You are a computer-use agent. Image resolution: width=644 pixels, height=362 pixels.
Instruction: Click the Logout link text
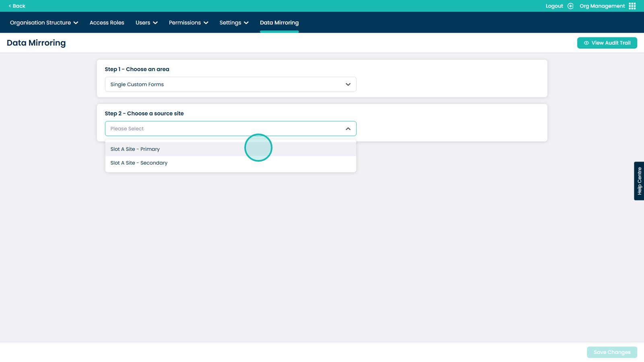click(554, 6)
